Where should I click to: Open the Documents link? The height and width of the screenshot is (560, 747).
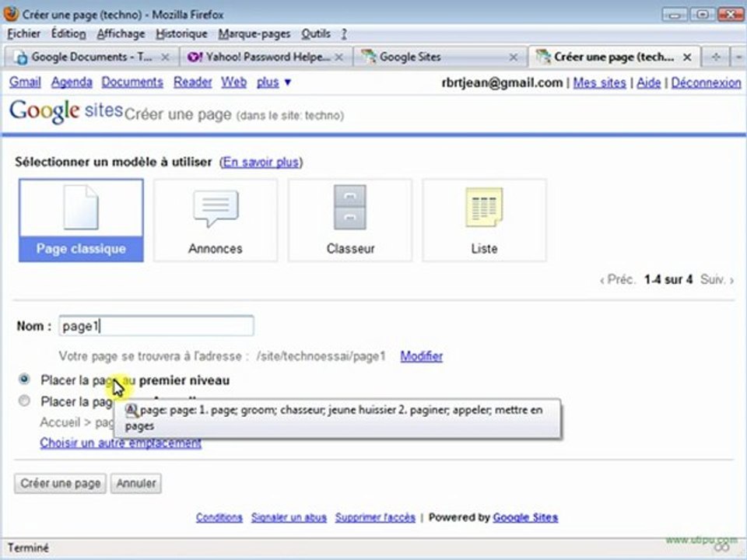click(132, 82)
